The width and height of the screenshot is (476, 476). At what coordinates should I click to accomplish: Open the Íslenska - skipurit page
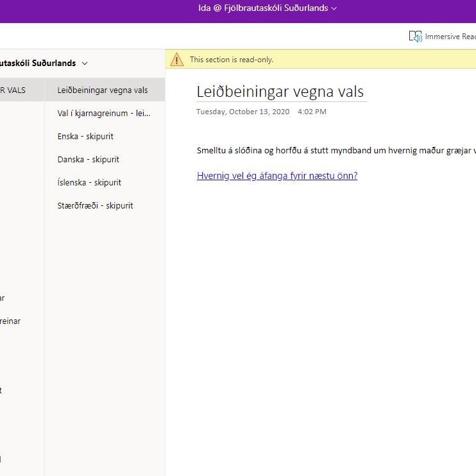(x=89, y=183)
